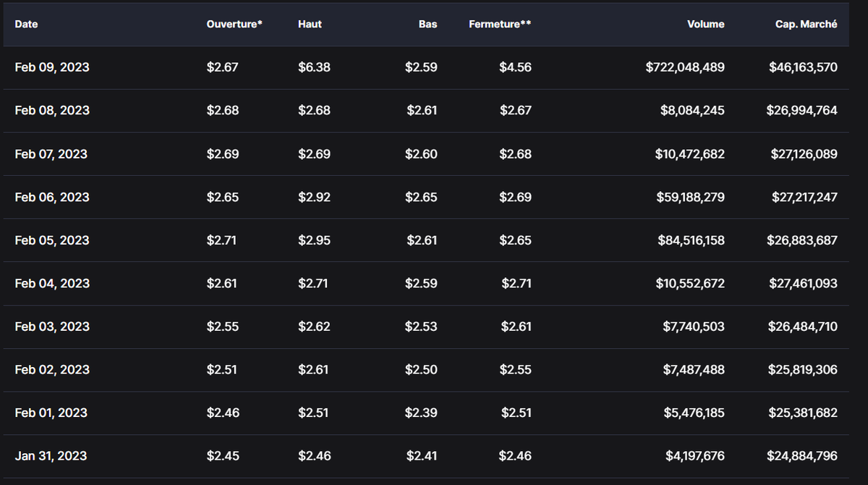The image size is (868, 485).
Task: Click the Fermeture** column header
Action: (500, 24)
